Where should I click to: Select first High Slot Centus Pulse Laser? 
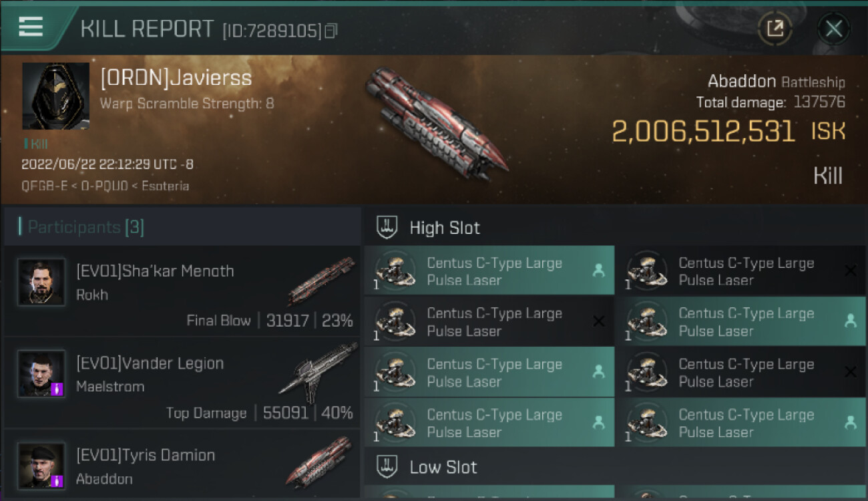(489, 271)
